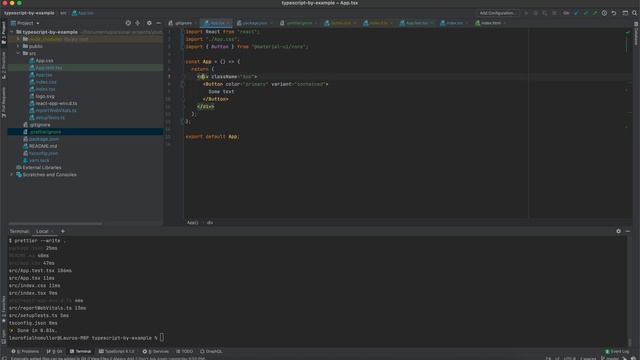The height and width of the screenshot is (360, 640).
Task: Click the terminal command prompt input
Action: coord(162,338)
